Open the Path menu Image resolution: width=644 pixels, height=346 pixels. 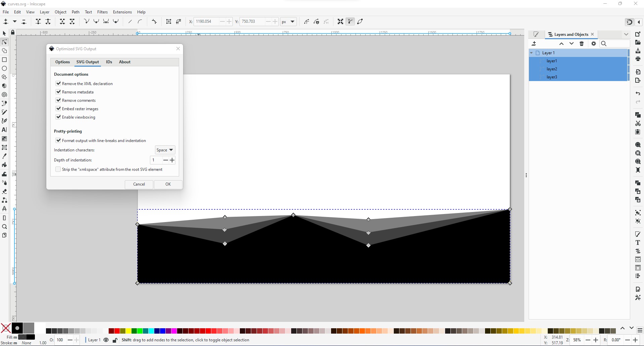pyautogui.click(x=75, y=12)
